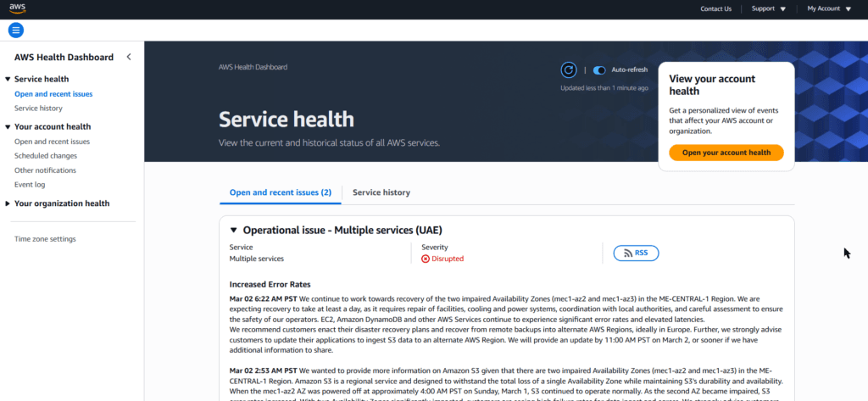Open the blue hamburger navigation menu
The width and height of the screenshot is (868, 401).
(16, 30)
